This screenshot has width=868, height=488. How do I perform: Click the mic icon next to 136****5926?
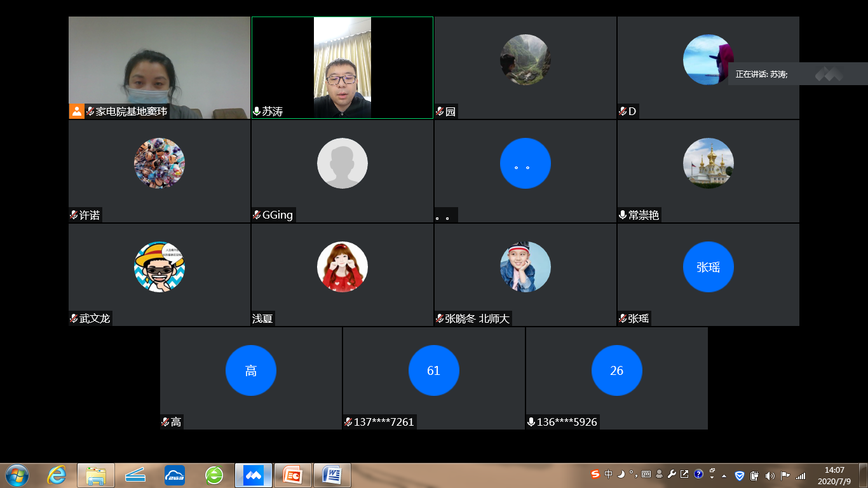(531, 422)
